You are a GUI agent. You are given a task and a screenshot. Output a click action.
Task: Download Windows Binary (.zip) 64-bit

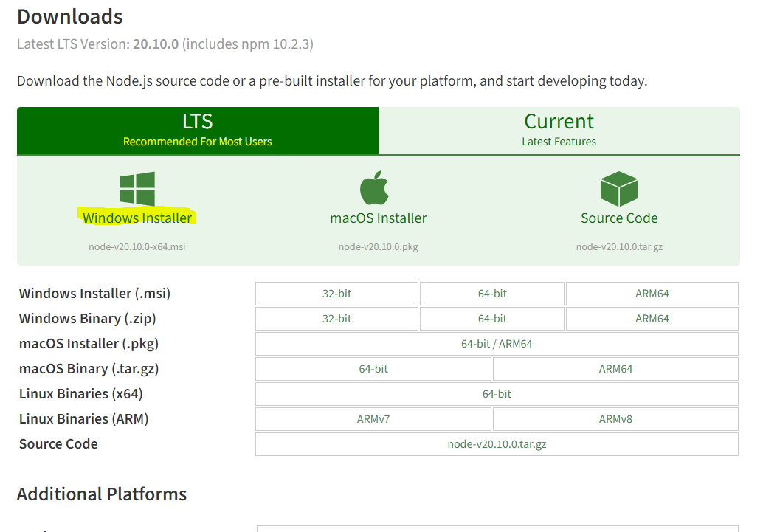pos(492,319)
